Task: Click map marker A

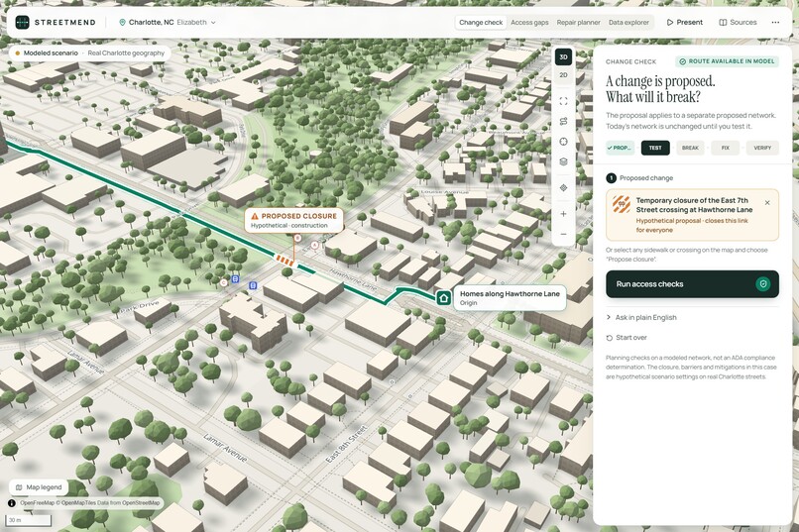Action: point(314,246)
